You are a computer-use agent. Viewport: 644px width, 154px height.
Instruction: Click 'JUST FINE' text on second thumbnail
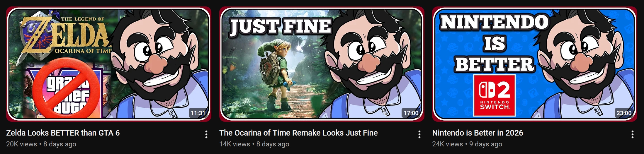(x=281, y=27)
